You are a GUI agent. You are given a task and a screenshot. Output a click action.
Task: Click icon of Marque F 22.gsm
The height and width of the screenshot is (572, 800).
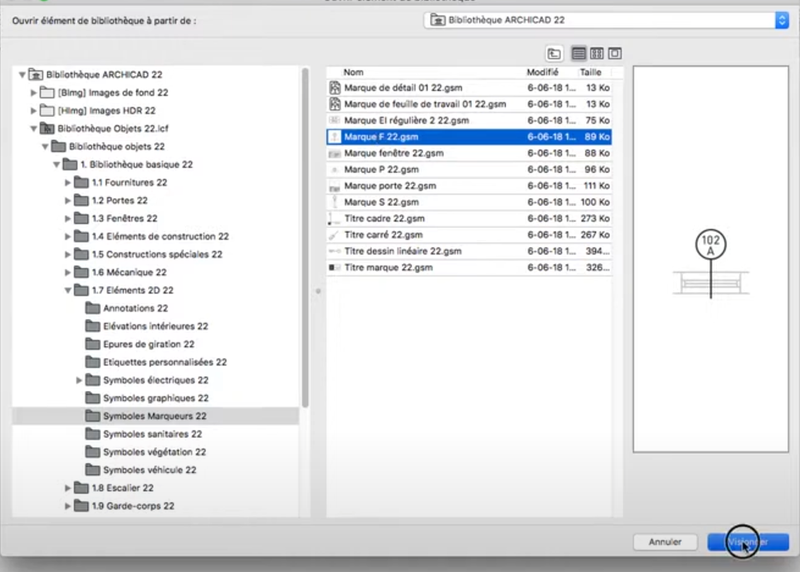pos(335,137)
